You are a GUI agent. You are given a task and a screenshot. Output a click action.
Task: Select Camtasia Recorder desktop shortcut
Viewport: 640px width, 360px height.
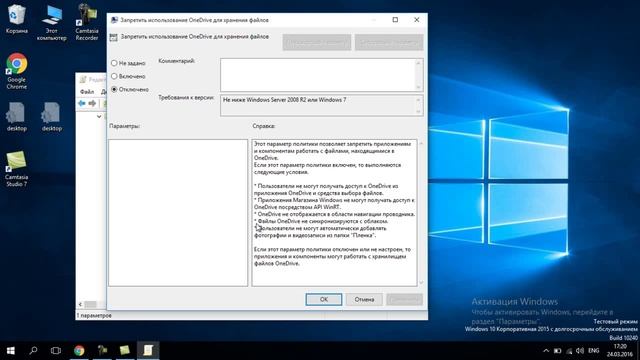[87, 22]
